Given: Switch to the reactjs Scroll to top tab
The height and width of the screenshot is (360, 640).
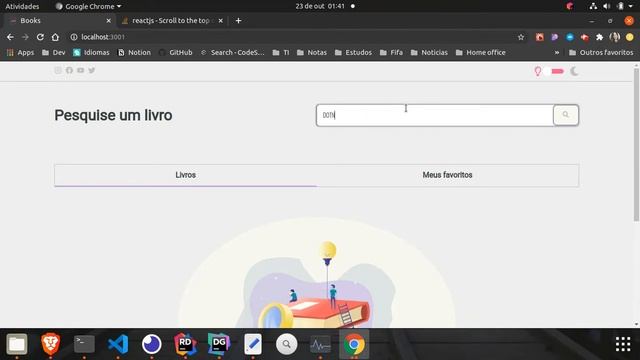Looking at the screenshot, I should point(171,20).
